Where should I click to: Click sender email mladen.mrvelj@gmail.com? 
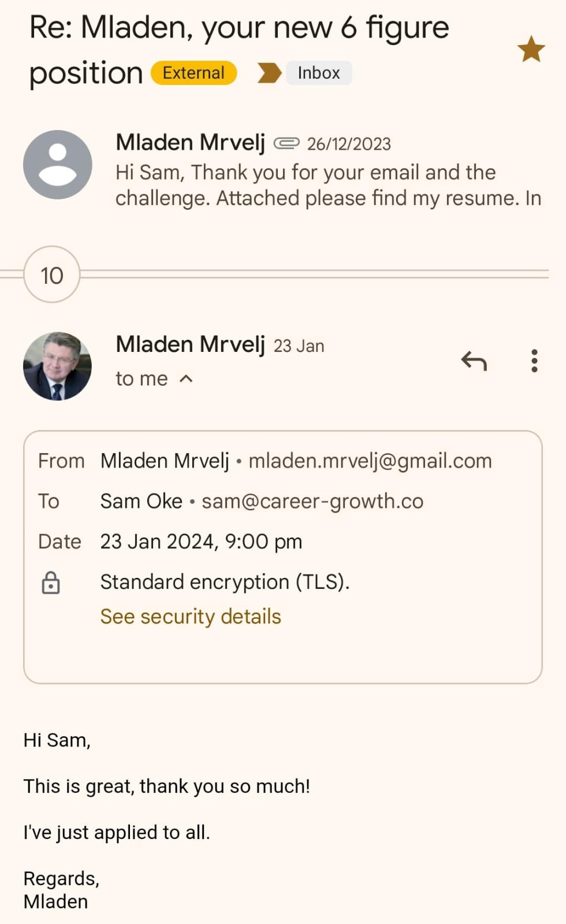click(x=370, y=461)
